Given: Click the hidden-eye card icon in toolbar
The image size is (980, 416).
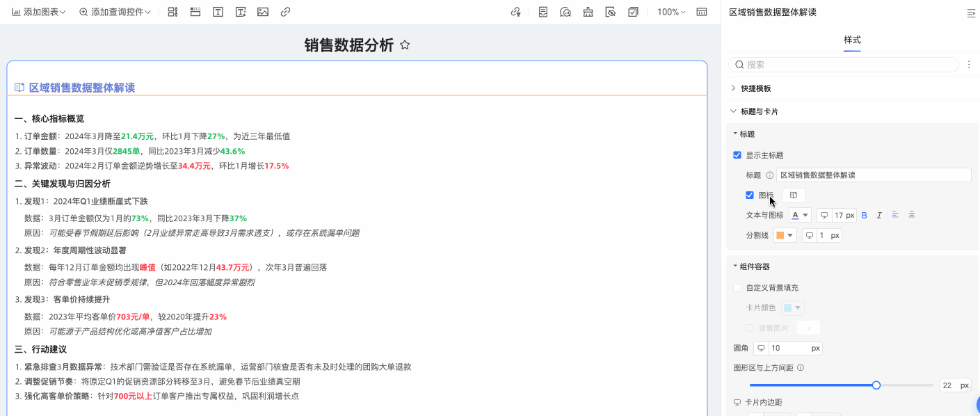Looking at the screenshot, I should coord(610,12).
